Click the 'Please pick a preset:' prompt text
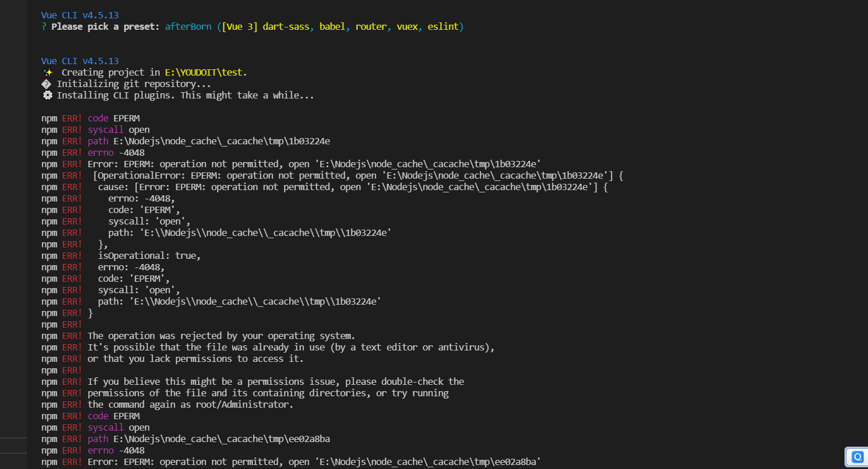This screenshot has width=868, height=469. point(105,26)
